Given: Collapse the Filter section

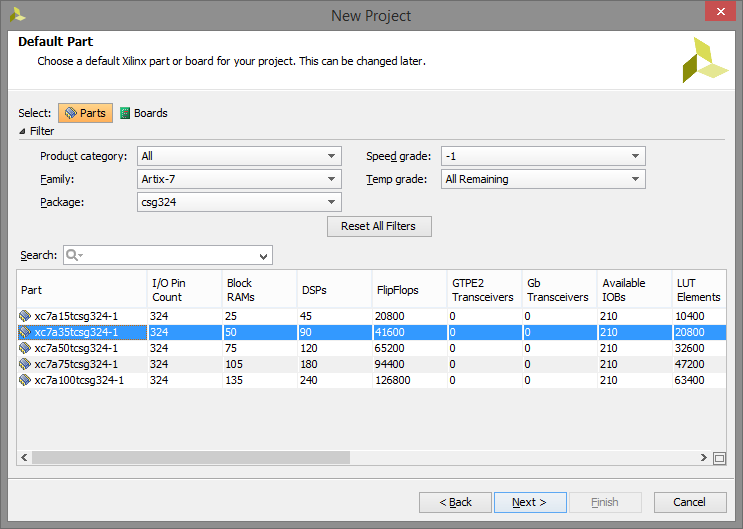Looking at the screenshot, I should click(22, 131).
